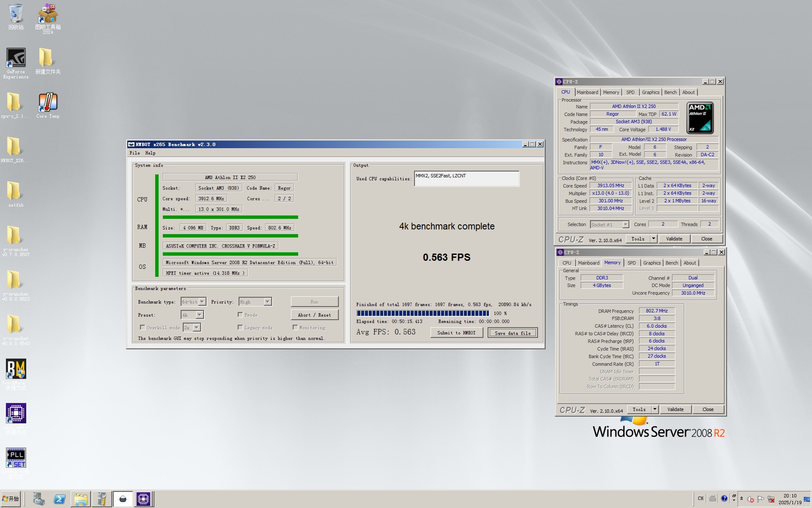Select the y-cruncher v0.7.8.9507 folder
The width and height of the screenshot is (812, 508).
[x=16, y=241]
